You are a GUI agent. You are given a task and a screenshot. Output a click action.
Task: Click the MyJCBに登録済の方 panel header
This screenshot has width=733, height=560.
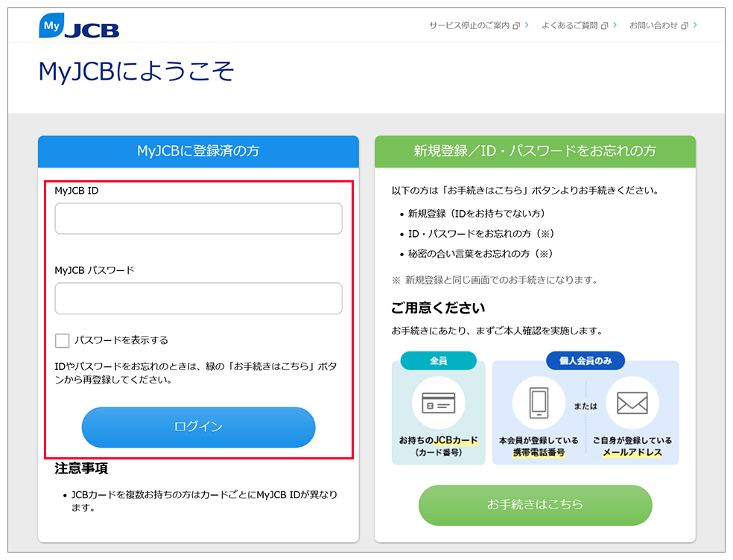199,151
